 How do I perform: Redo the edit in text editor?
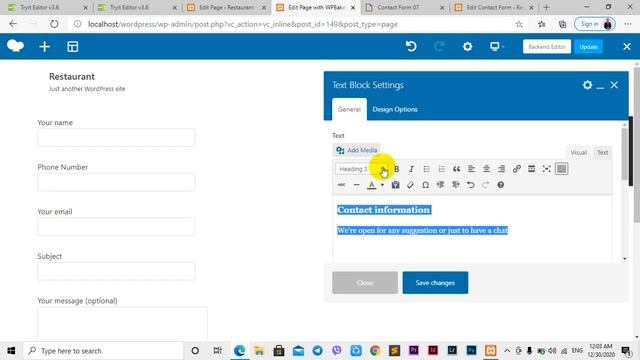click(485, 185)
